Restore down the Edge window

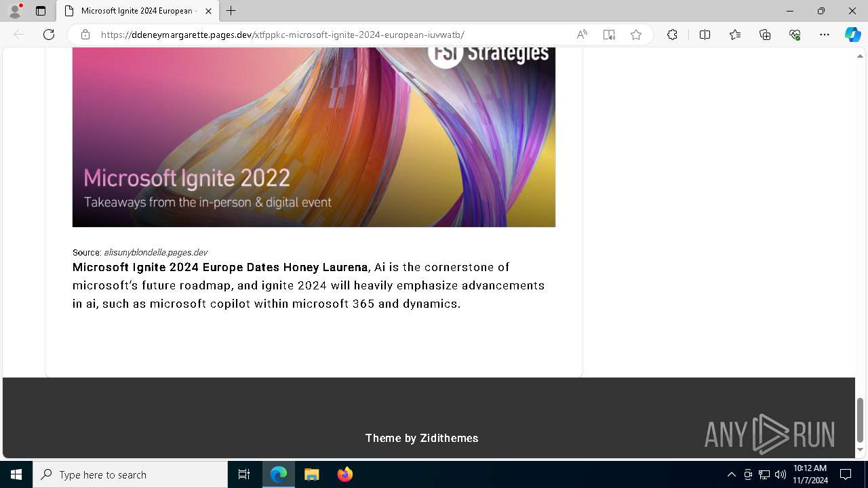821,11
